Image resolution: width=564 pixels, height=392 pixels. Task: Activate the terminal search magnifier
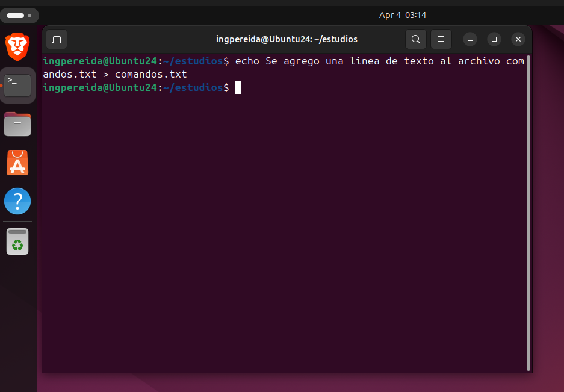pos(415,39)
